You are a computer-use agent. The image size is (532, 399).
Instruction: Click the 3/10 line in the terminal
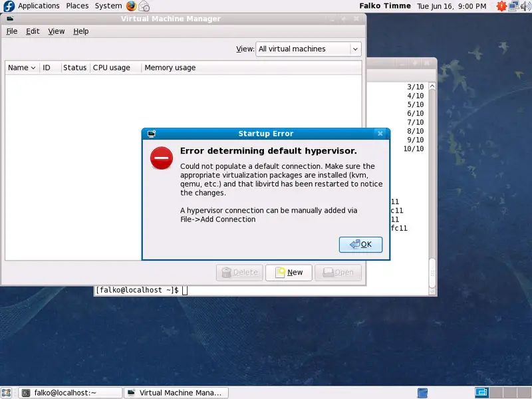415,87
